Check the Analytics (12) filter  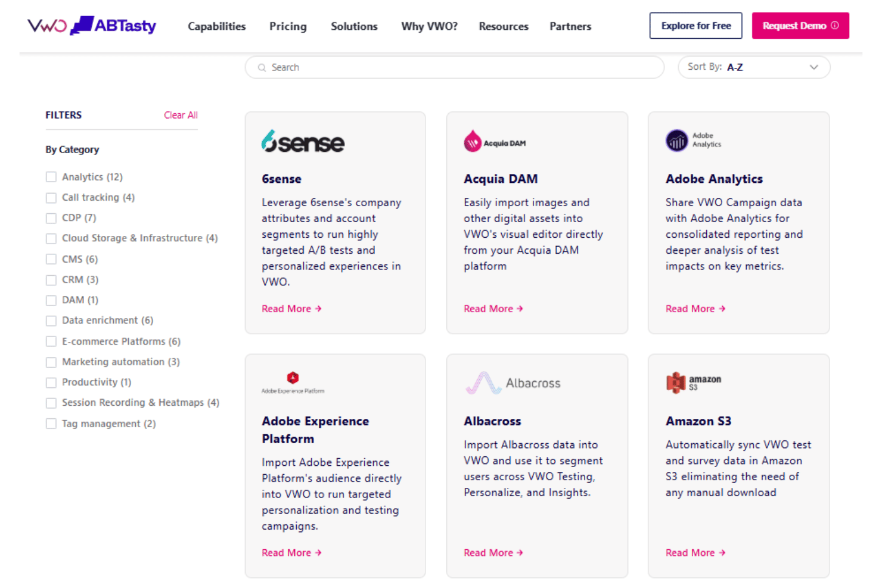(51, 177)
